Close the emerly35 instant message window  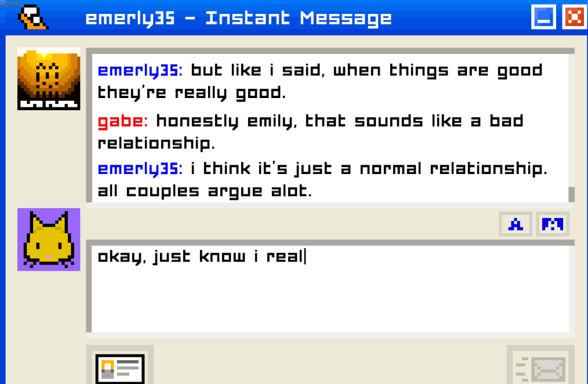click(574, 17)
